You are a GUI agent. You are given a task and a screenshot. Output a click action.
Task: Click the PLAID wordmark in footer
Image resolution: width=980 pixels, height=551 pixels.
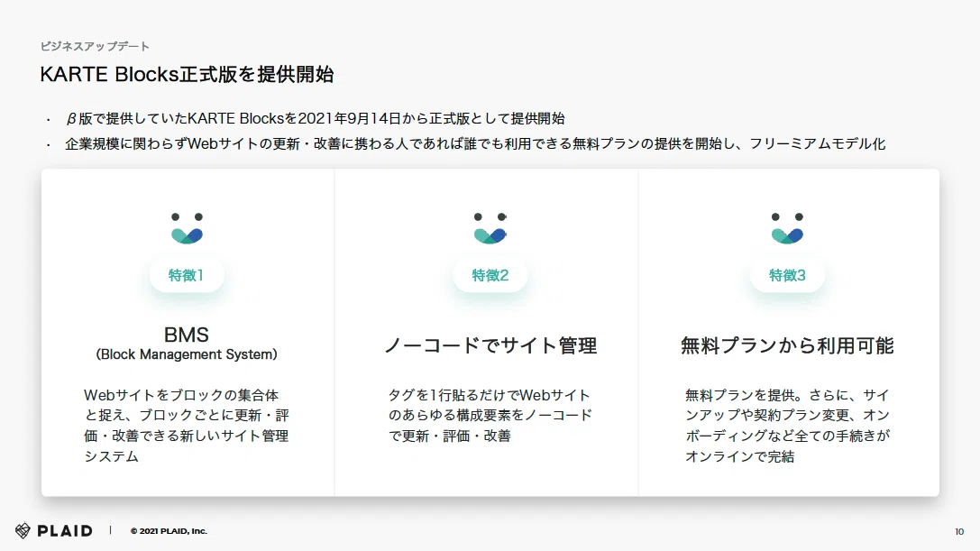pos(65,531)
